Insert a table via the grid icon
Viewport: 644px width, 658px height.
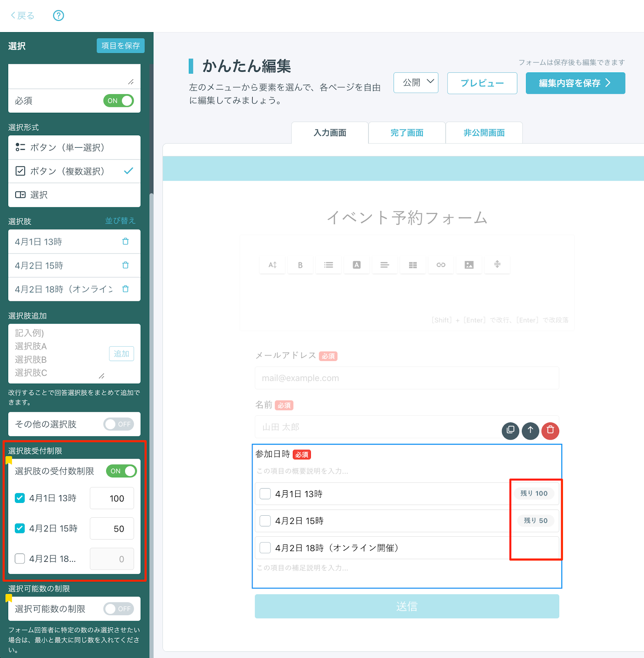tap(413, 265)
